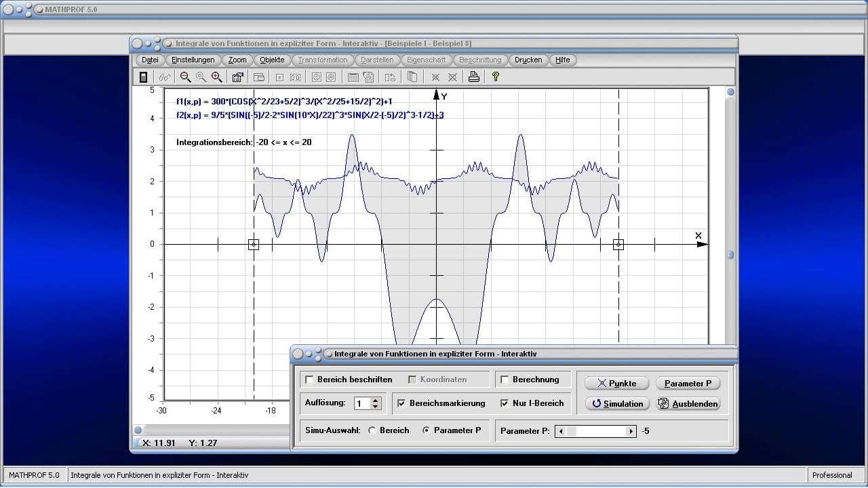Reset zoom with the plain magnifier icon
Viewport: 868px width, 488px height.
click(201, 77)
